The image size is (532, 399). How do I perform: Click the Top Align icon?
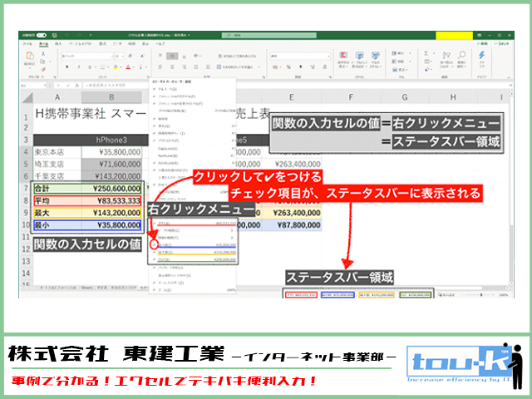click(x=160, y=56)
